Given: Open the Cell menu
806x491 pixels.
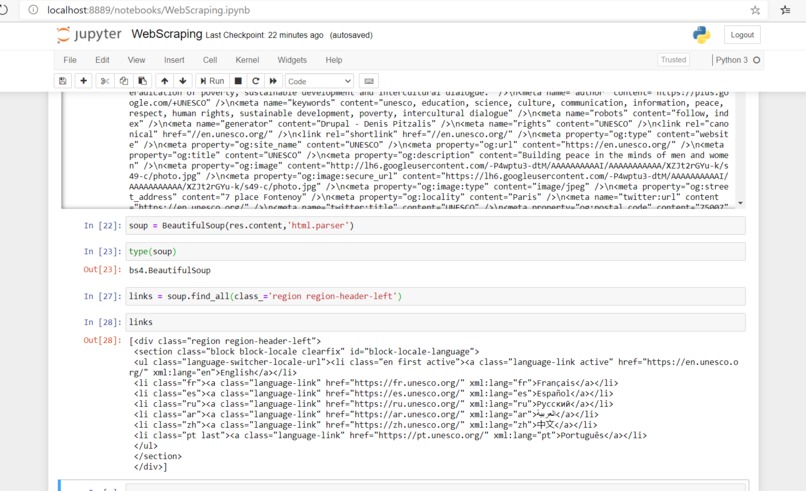Looking at the screenshot, I should 210,60.
